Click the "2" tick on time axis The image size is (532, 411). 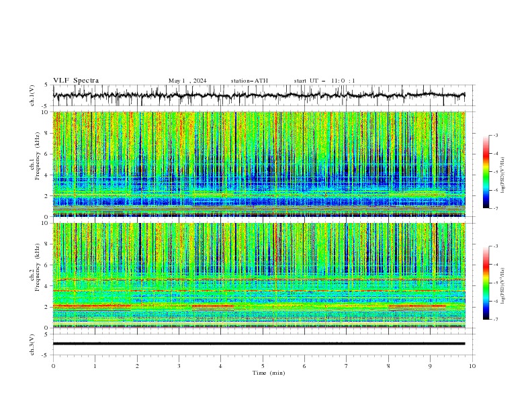(x=137, y=366)
